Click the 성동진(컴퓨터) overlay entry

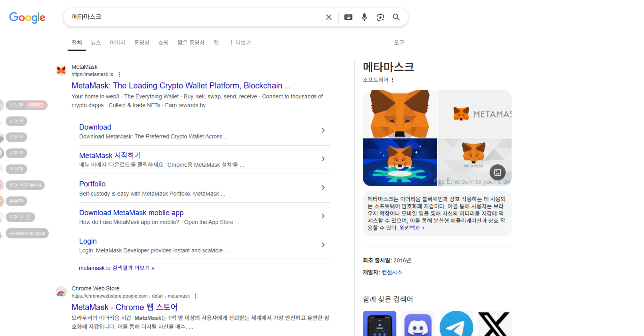point(26,185)
